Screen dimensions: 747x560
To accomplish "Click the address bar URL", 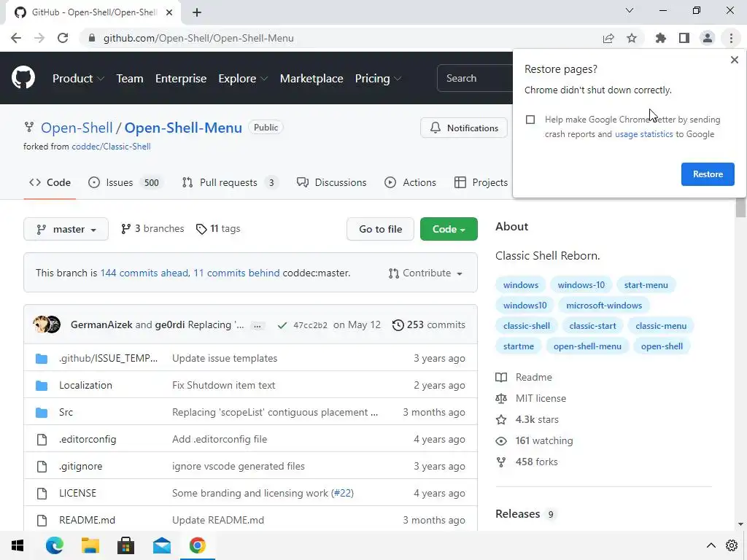I will coord(198,38).
